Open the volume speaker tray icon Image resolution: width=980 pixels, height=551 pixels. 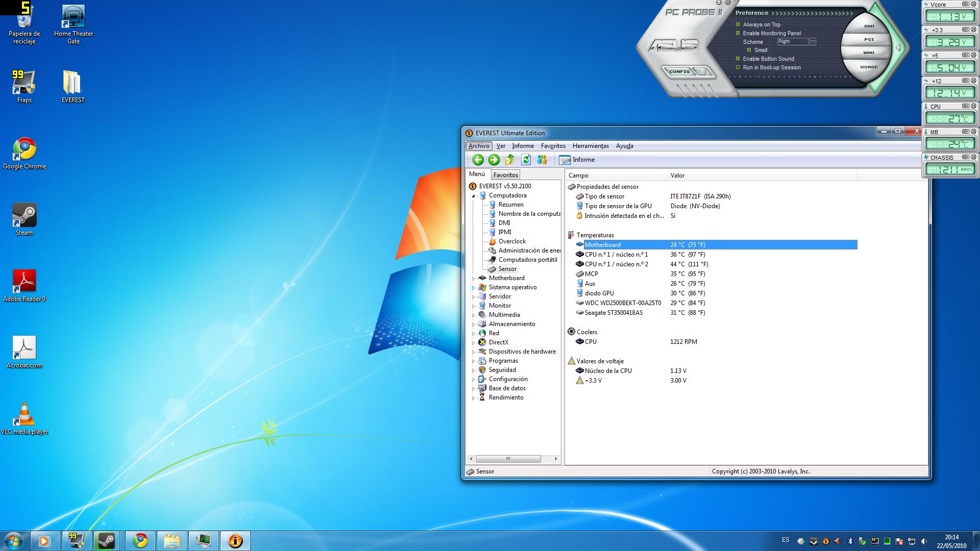[x=924, y=541]
